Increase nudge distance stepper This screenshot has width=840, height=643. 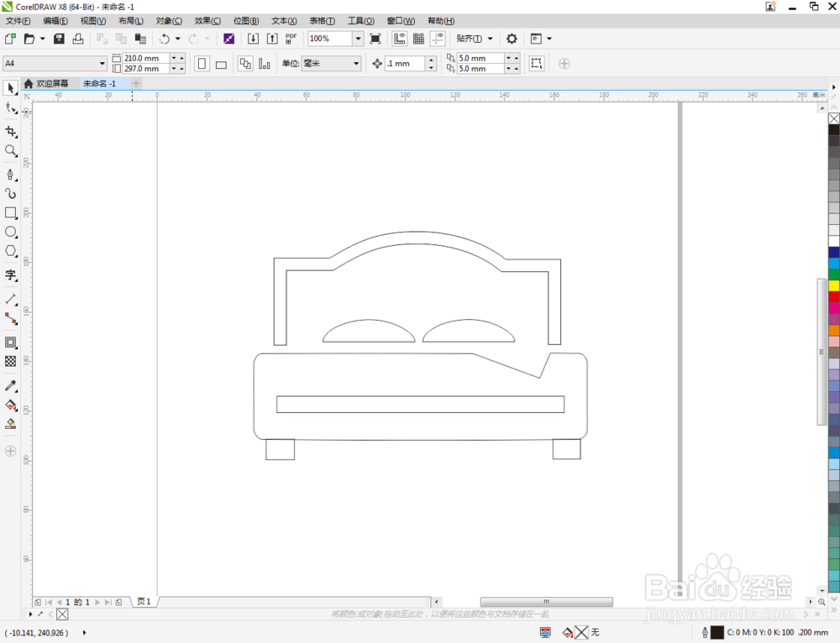[x=431, y=60]
